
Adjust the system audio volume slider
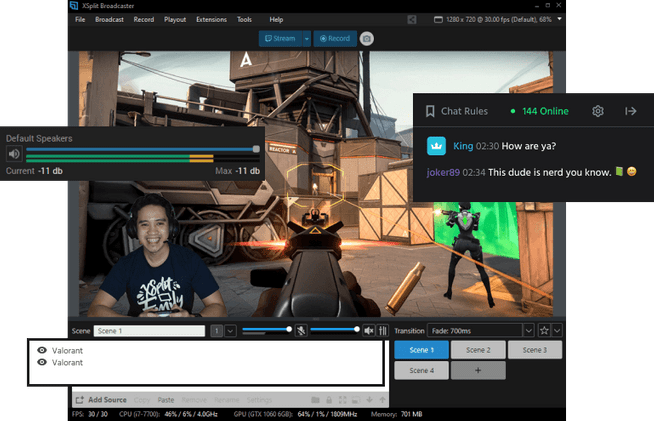pos(335,330)
